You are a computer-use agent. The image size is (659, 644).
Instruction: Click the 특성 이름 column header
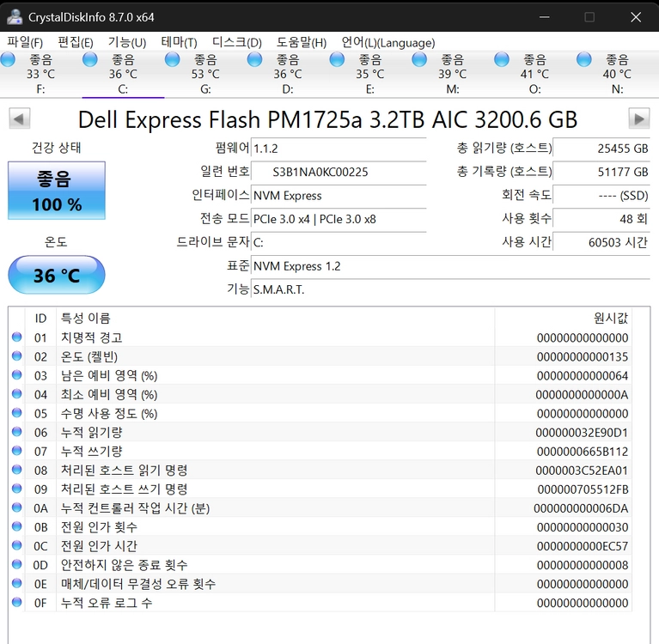275,318
